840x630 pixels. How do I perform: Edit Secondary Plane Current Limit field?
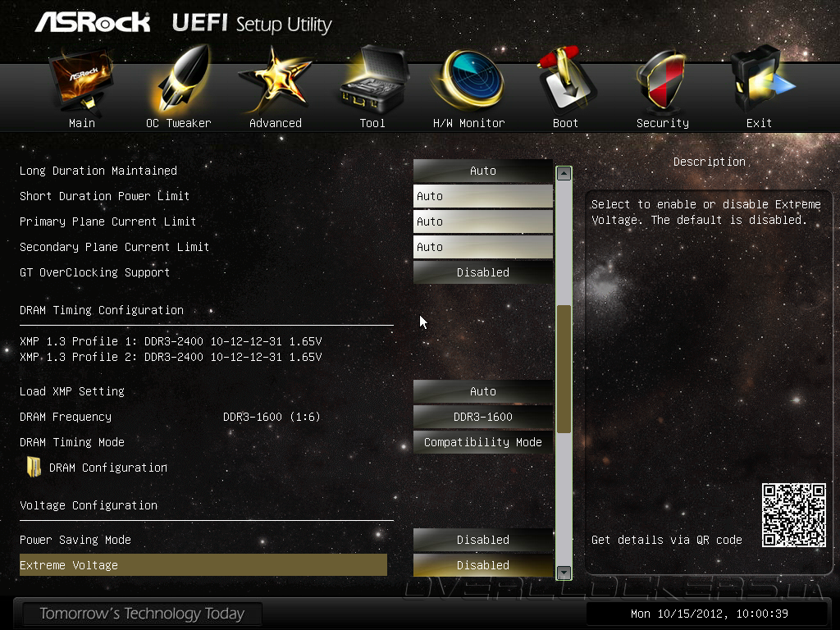pos(482,247)
